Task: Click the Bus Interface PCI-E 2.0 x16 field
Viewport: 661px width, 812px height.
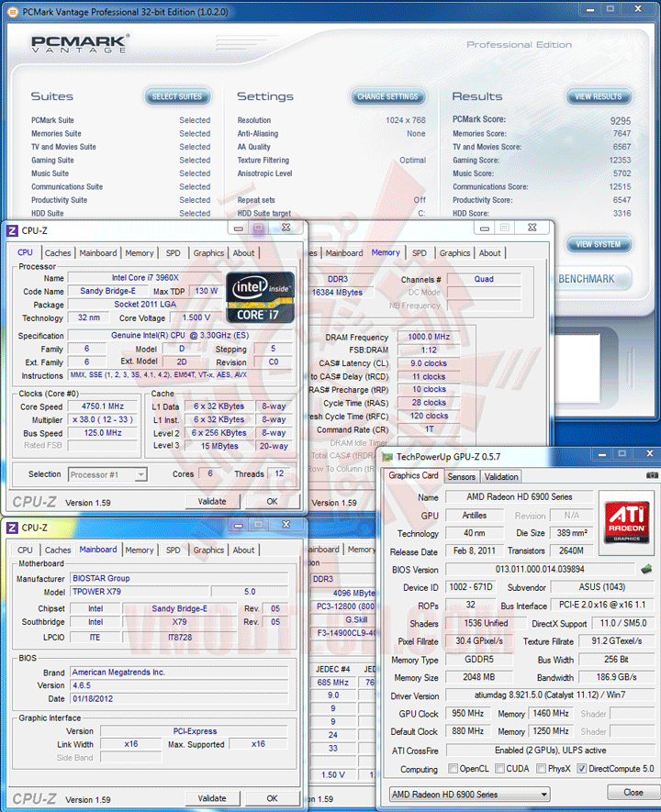Action: click(x=602, y=605)
